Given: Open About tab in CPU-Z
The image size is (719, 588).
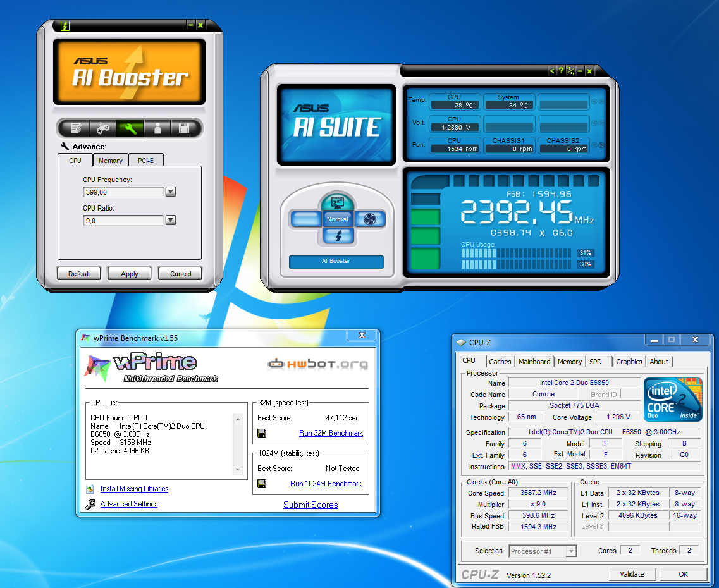Looking at the screenshot, I should (659, 362).
